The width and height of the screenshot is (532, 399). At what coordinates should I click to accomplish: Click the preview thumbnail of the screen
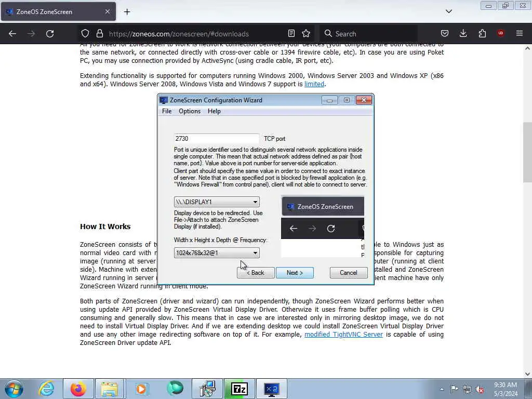pyautogui.click(x=322, y=227)
